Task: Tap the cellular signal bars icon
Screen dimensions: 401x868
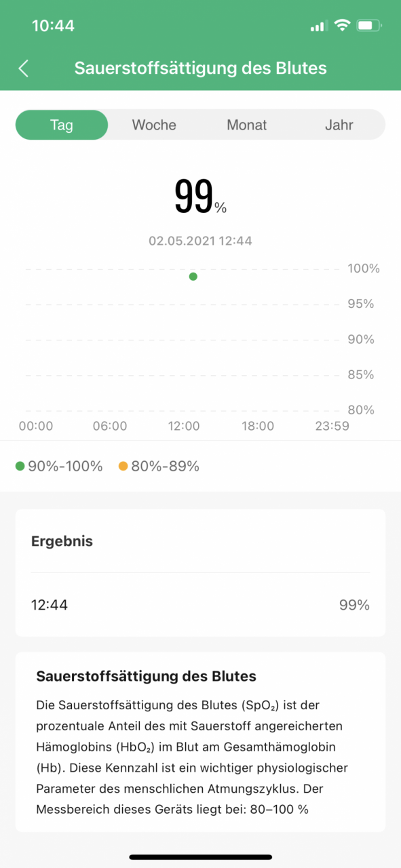Action: click(x=318, y=26)
